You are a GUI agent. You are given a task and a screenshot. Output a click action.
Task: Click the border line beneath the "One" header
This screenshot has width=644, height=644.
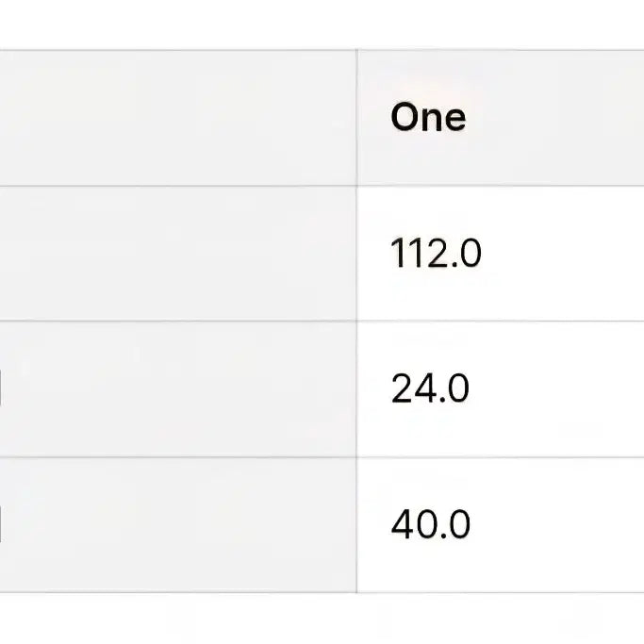[x=500, y=186]
